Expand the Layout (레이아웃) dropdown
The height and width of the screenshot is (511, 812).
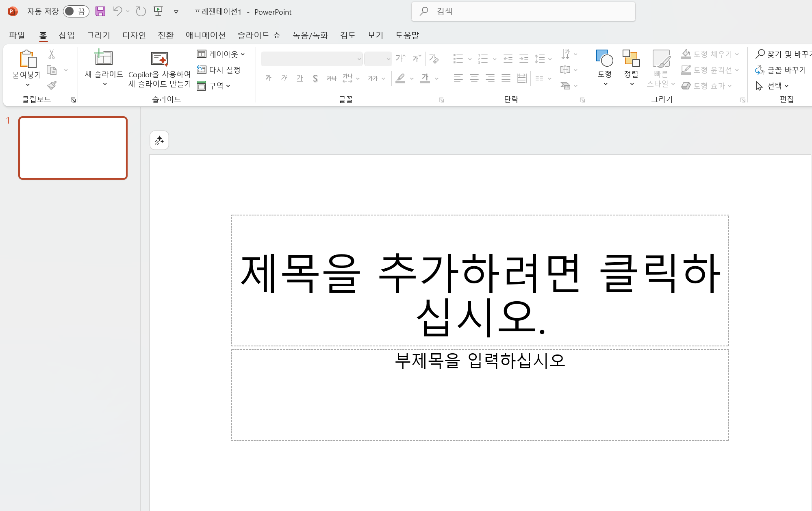221,54
